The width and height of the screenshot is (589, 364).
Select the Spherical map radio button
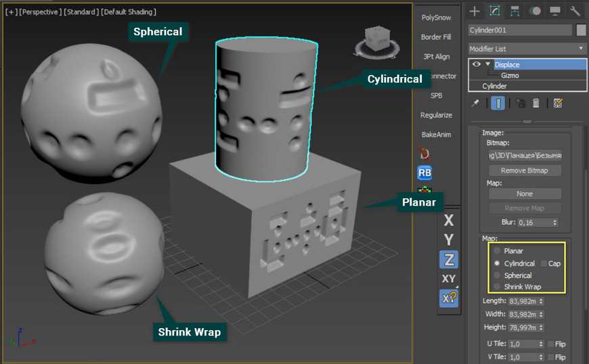point(498,275)
